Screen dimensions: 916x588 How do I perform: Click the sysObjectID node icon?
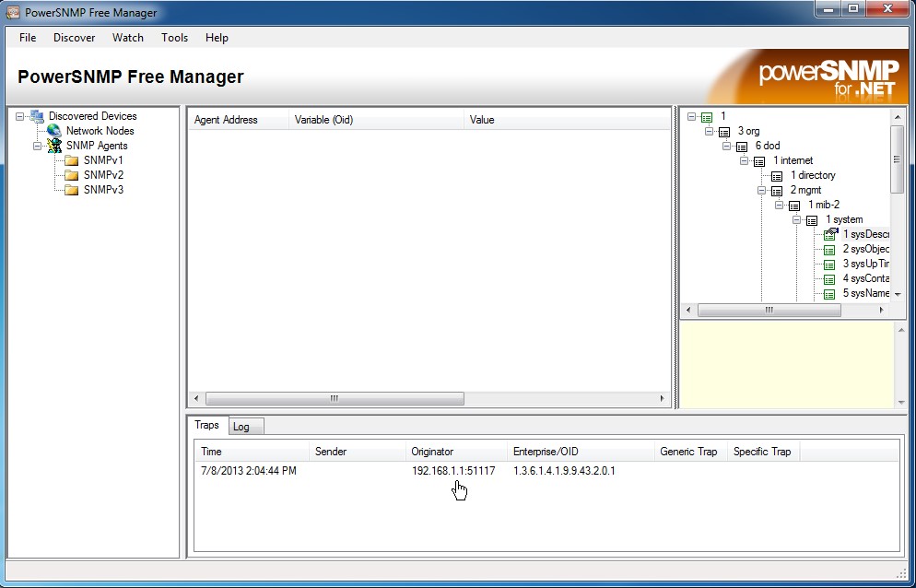(x=829, y=250)
